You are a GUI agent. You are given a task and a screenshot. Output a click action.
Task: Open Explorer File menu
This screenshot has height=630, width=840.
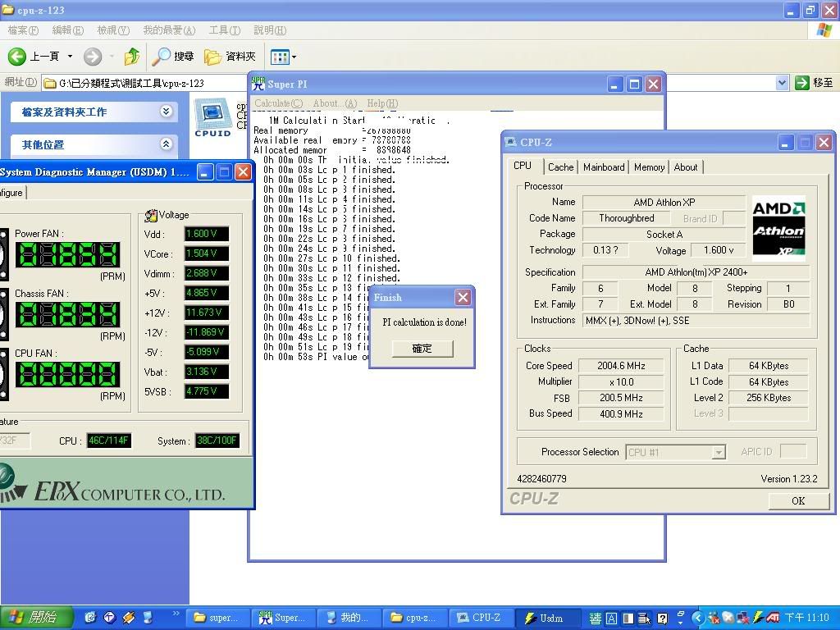(x=23, y=30)
